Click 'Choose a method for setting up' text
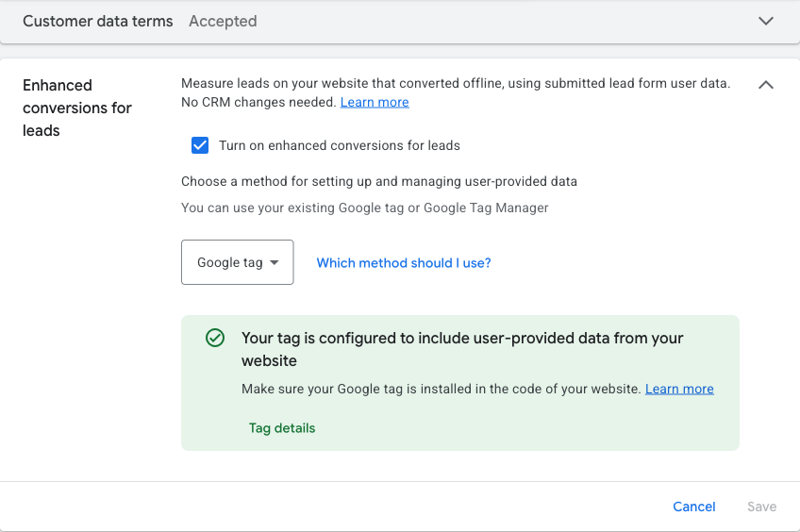Image resolution: width=800 pixels, height=532 pixels. pos(379,182)
